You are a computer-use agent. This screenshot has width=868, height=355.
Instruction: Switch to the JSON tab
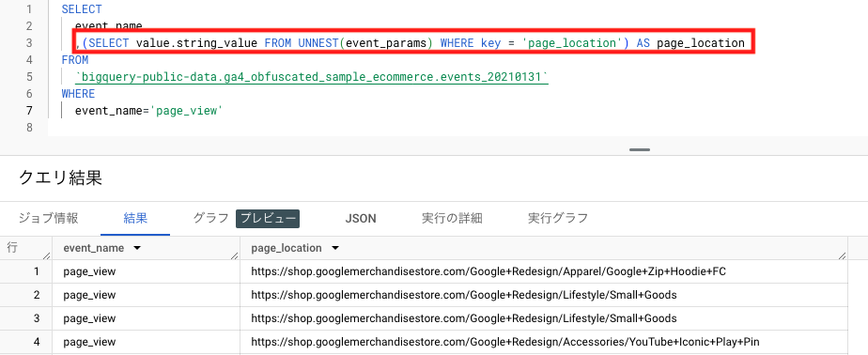point(361,218)
